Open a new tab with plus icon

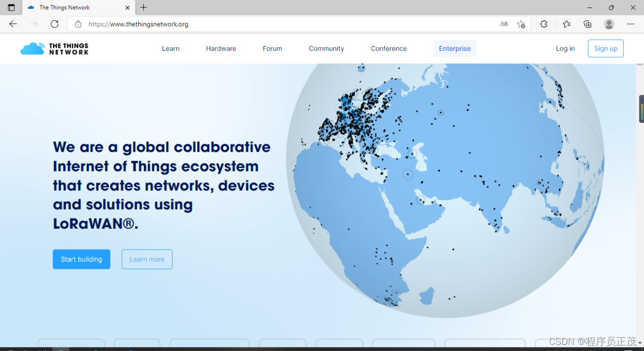coord(144,8)
